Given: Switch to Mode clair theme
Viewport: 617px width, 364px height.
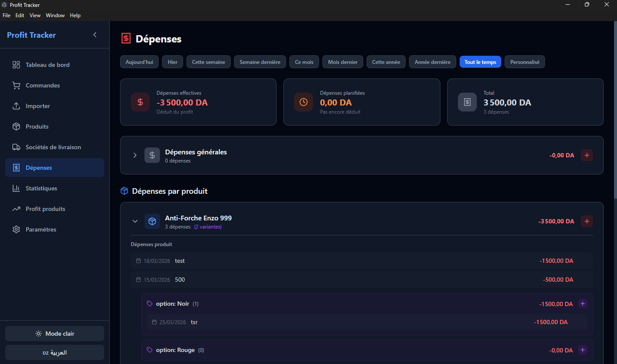Looking at the screenshot, I should [54, 334].
